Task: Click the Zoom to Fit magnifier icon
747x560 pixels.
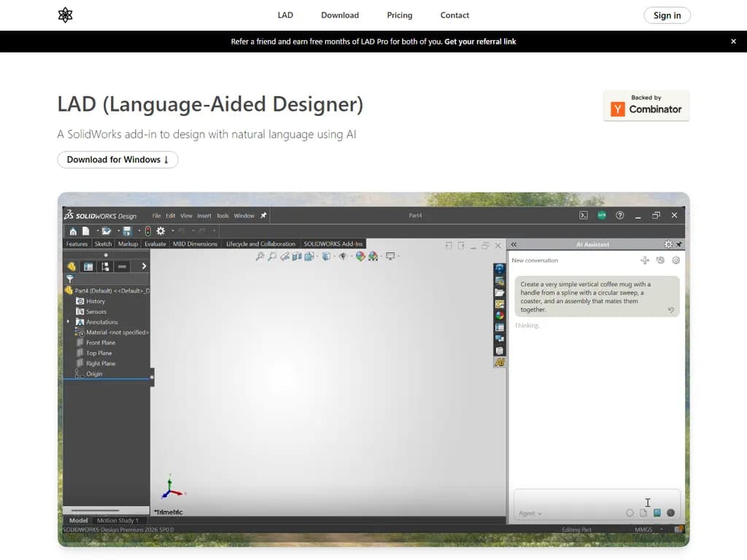Action: [260, 257]
